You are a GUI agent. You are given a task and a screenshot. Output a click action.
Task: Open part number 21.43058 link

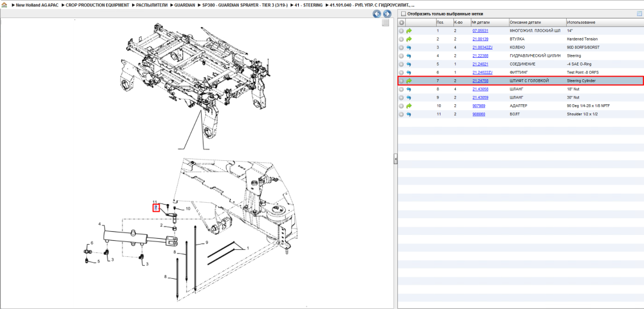480,89
